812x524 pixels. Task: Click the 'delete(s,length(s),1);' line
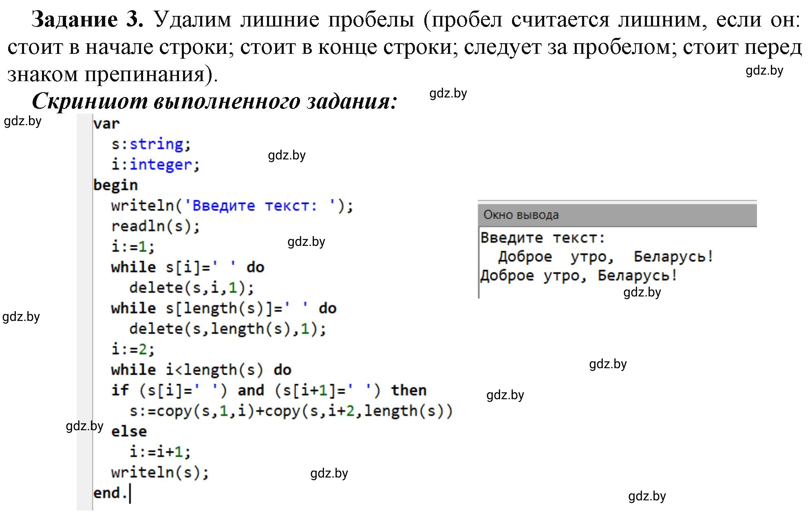[228, 329]
